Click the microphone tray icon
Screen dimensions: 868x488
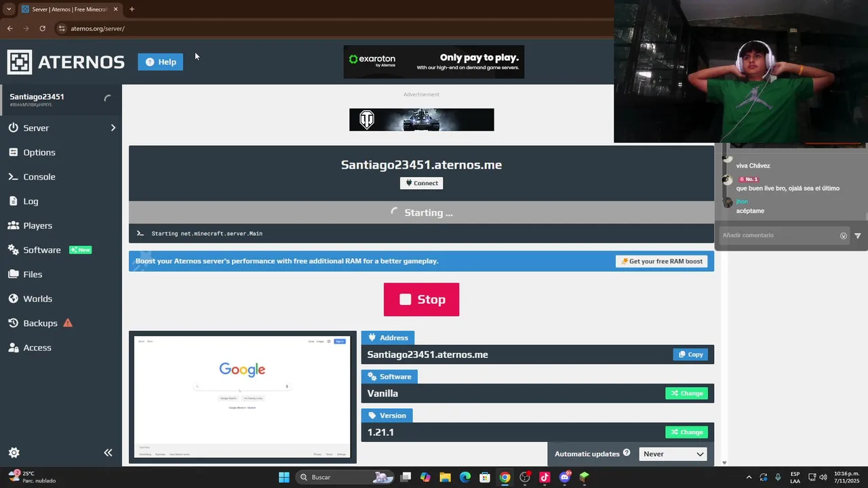click(x=778, y=477)
